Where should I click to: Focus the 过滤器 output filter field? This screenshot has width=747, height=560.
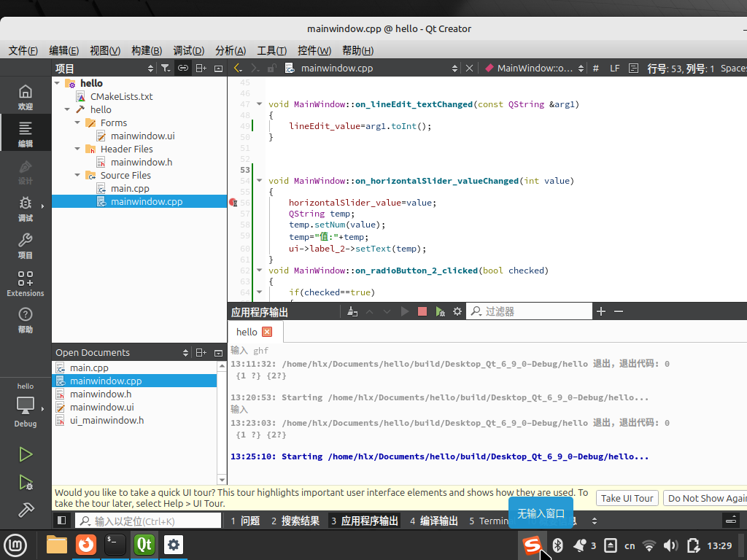[x=529, y=311]
